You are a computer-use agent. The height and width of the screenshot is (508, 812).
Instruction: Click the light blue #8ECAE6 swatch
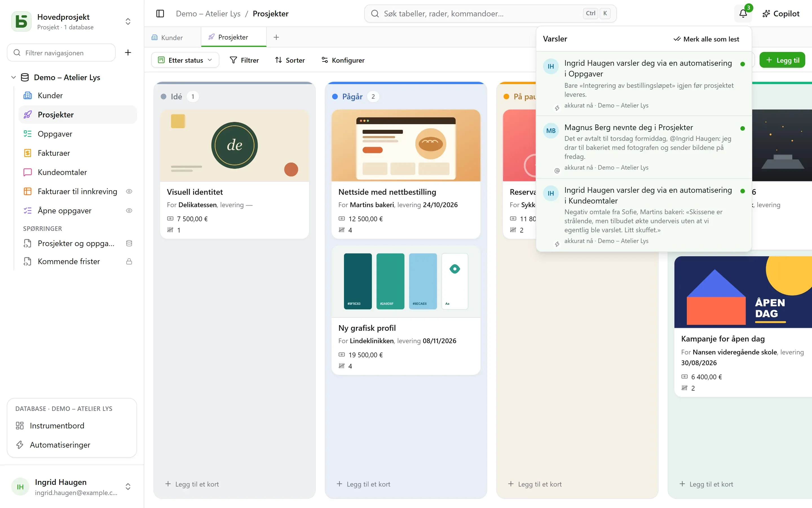pos(423,281)
